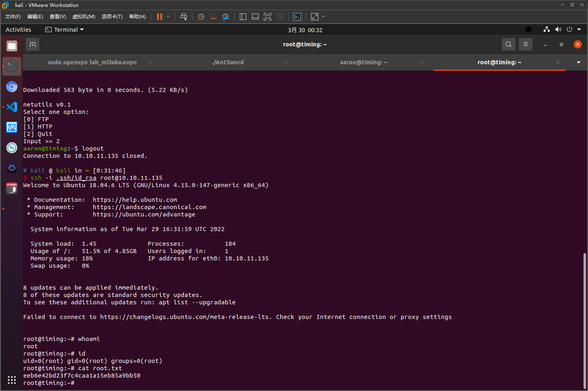
Task: Open the green and blue arrows app in dock
Action: pyautogui.click(x=12, y=148)
